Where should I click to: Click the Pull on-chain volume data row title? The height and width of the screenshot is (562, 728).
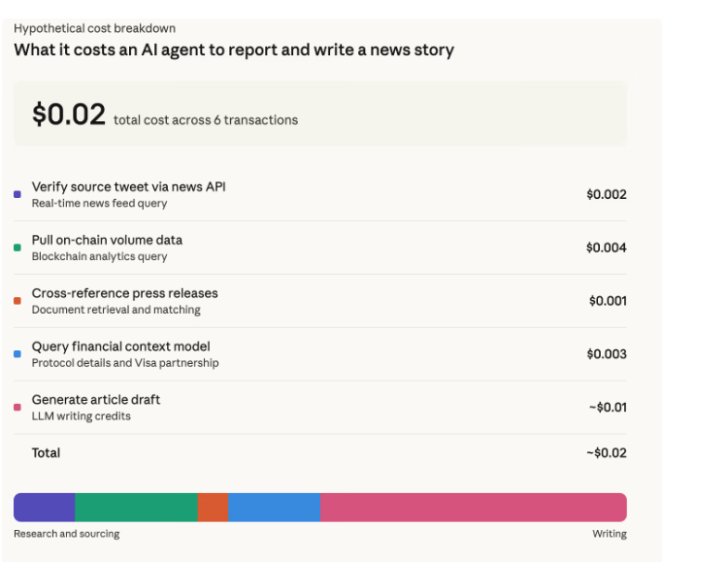tap(107, 240)
